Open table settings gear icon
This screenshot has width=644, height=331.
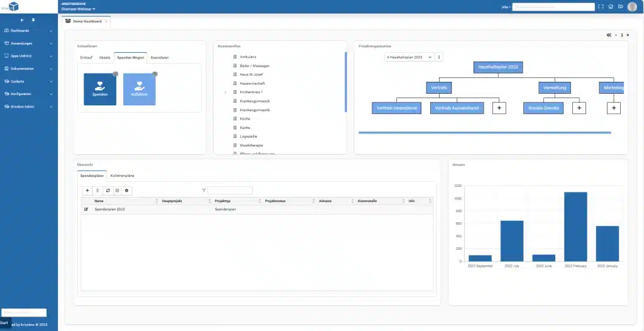click(x=127, y=191)
